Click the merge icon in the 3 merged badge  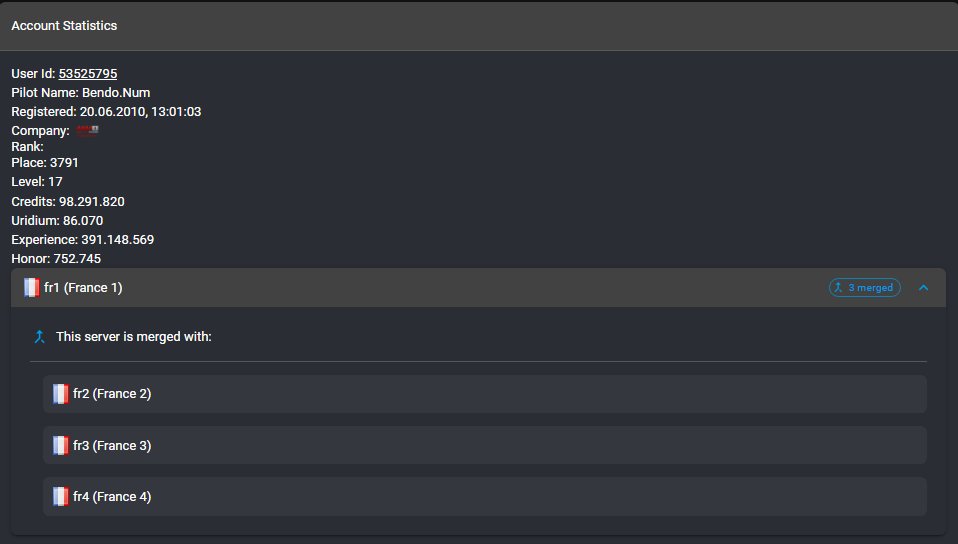click(838, 288)
